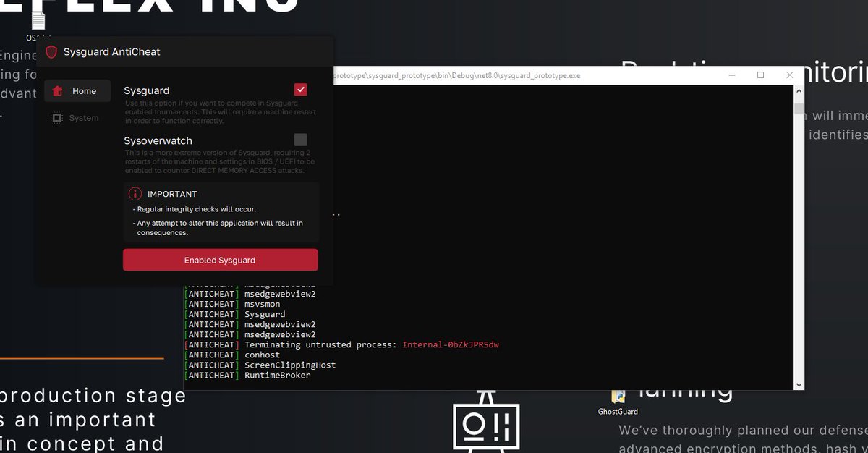Click the 'ScreenClippingHost' console line

[x=290, y=365]
